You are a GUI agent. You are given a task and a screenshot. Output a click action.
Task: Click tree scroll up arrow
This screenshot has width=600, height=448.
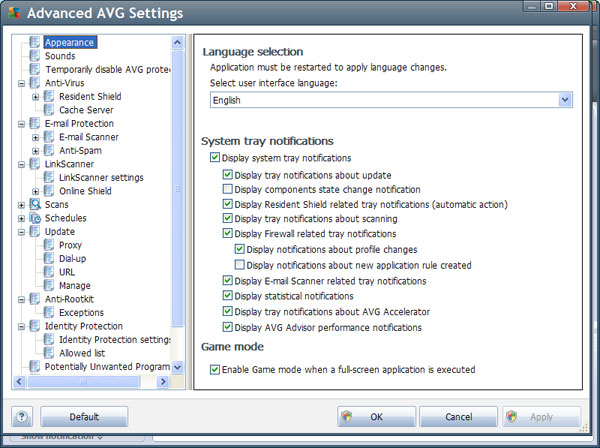pyautogui.click(x=177, y=42)
